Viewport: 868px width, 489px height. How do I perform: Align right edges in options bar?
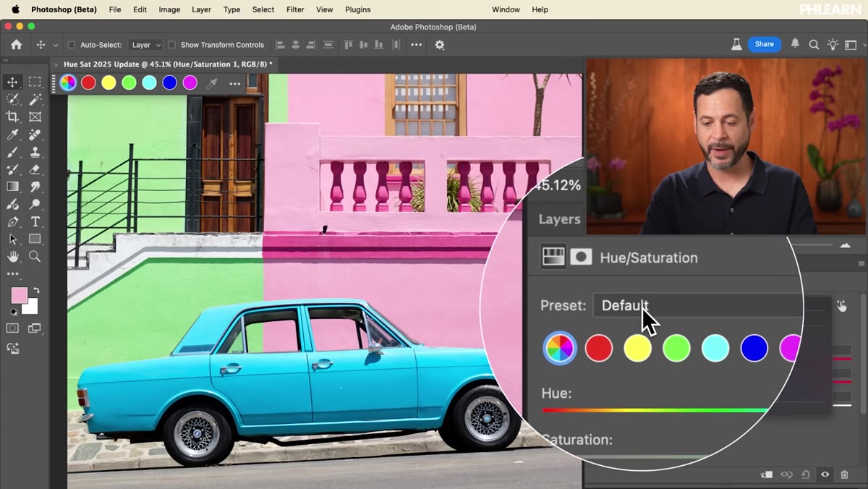pos(312,45)
